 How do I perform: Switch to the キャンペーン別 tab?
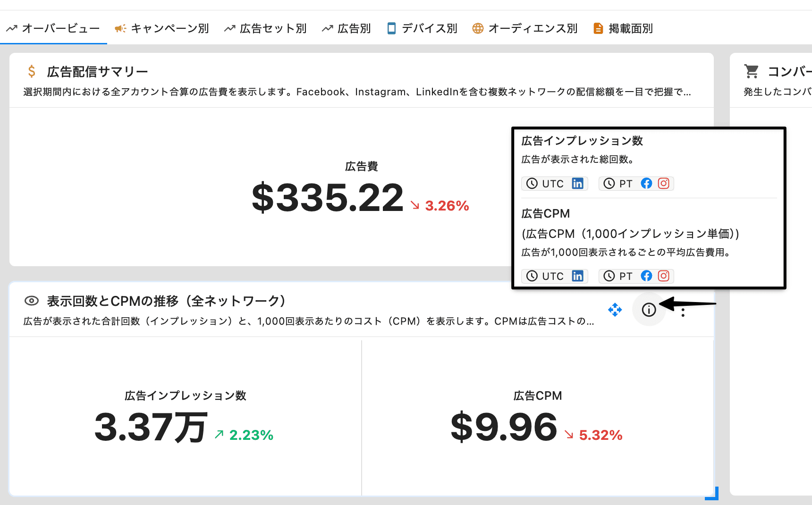pos(162,28)
